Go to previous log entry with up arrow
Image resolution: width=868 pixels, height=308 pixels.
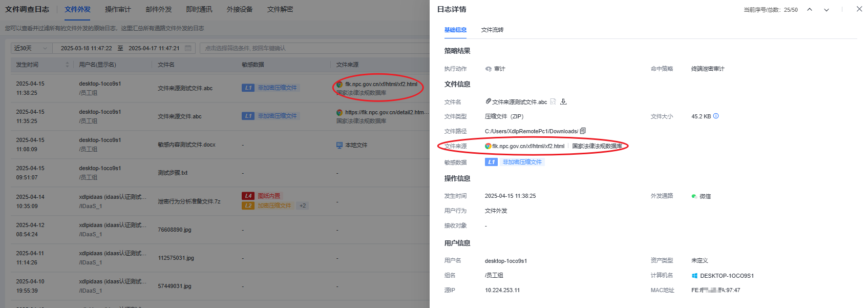[810, 10]
